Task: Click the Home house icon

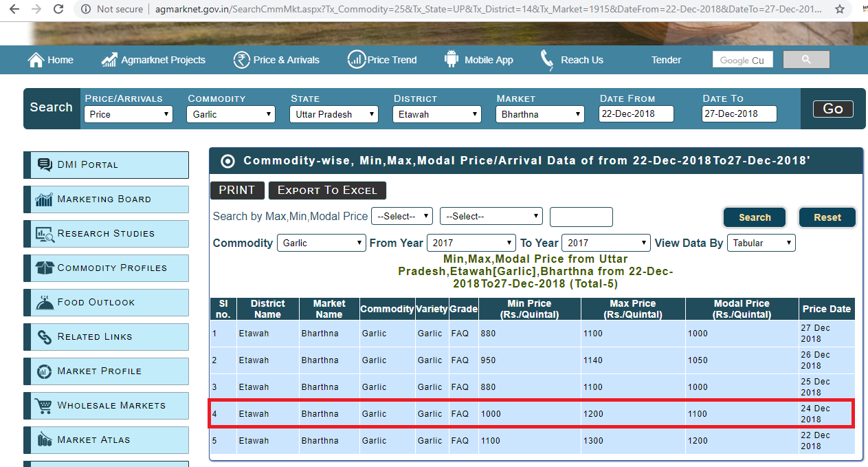Action: click(36, 60)
